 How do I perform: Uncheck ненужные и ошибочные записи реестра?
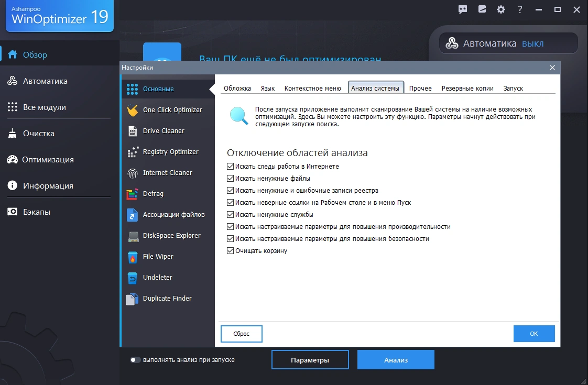click(230, 191)
